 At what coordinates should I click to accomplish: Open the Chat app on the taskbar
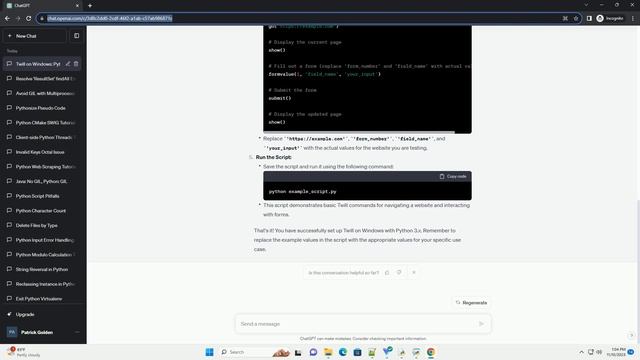pyautogui.click(x=313, y=352)
